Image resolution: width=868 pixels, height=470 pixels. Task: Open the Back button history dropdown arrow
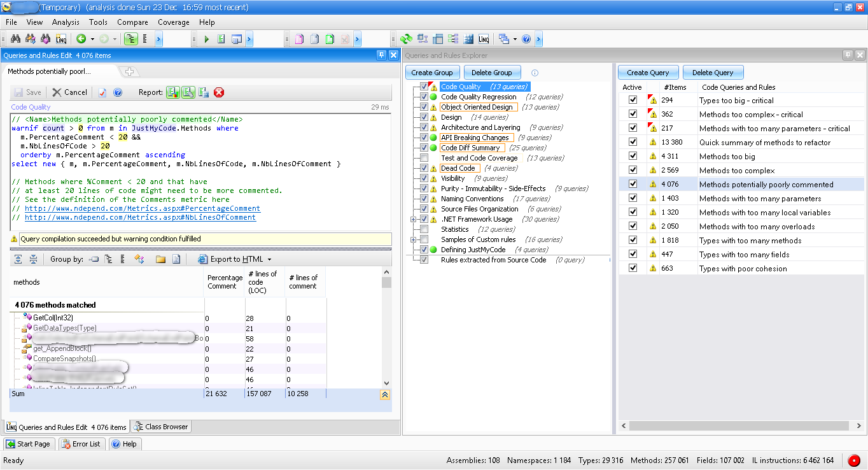92,39
